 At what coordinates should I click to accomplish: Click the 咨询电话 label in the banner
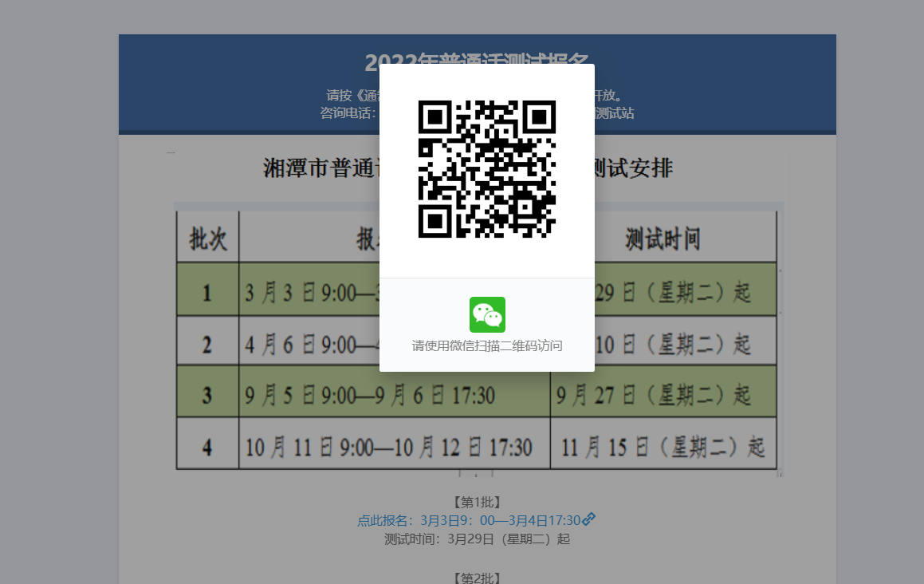pyautogui.click(x=348, y=112)
